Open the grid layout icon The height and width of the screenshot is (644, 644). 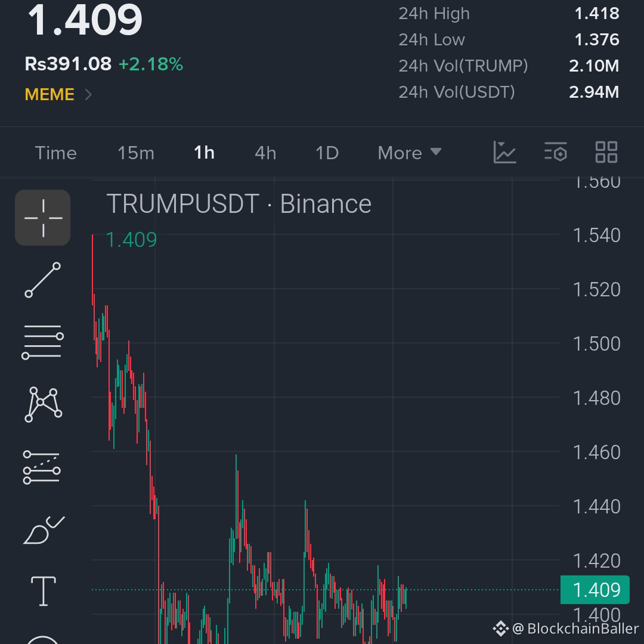click(606, 153)
